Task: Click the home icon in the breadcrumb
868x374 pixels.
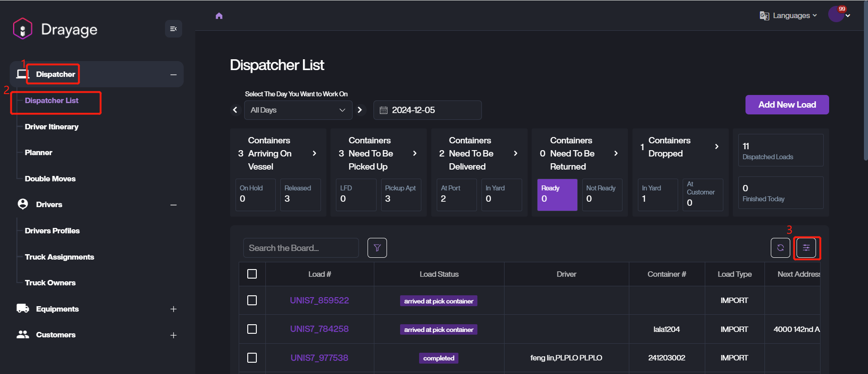Action: click(219, 16)
